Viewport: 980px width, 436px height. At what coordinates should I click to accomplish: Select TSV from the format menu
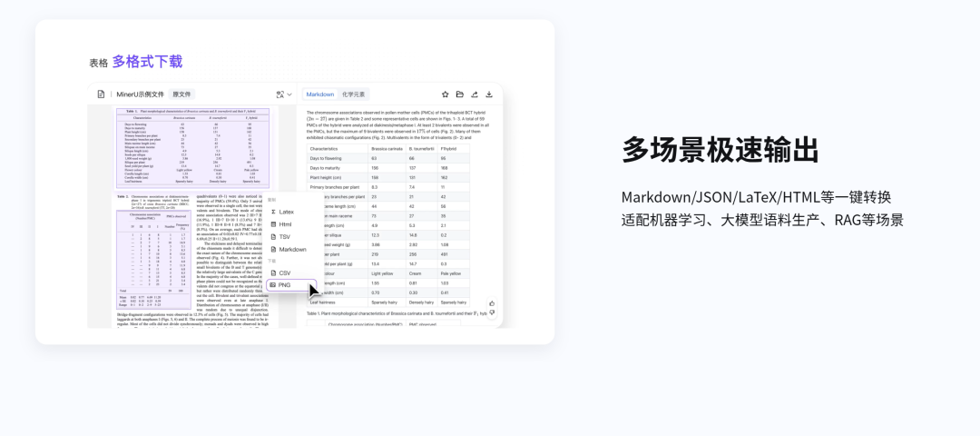click(x=284, y=236)
